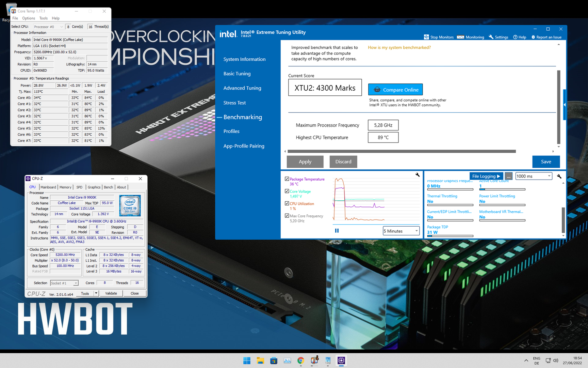
Task: Click the Save button in XTU
Action: (546, 162)
